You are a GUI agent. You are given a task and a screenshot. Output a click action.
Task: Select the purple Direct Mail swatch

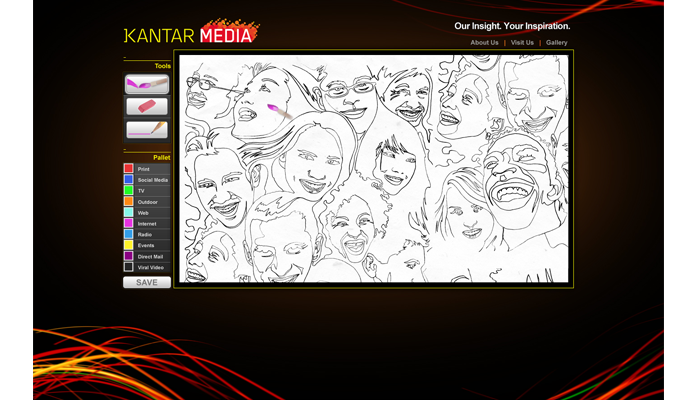(129, 256)
